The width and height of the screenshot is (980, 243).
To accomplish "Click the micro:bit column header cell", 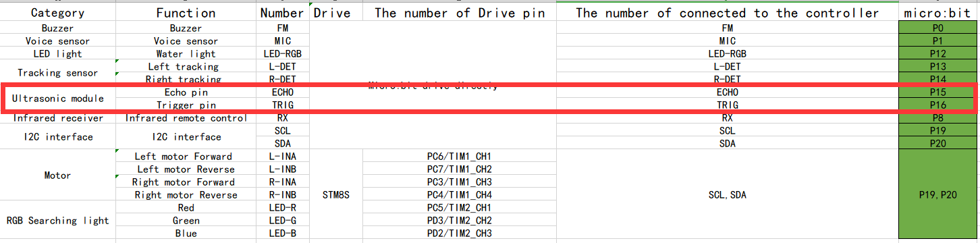I will tap(939, 13).
